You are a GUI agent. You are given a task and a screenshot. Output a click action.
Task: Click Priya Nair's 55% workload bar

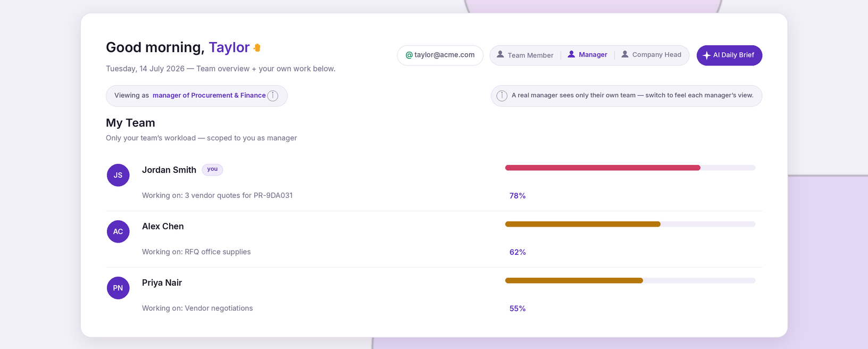pyautogui.click(x=630, y=280)
